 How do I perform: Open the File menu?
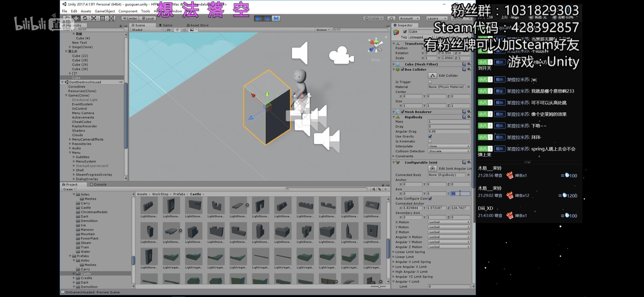pyautogui.click(x=64, y=11)
